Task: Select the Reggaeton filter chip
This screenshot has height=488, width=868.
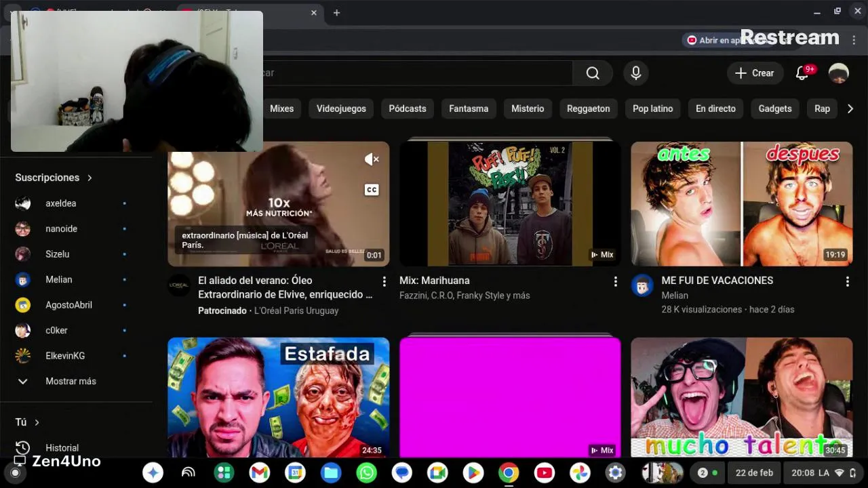Action: pyautogui.click(x=589, y=108)
